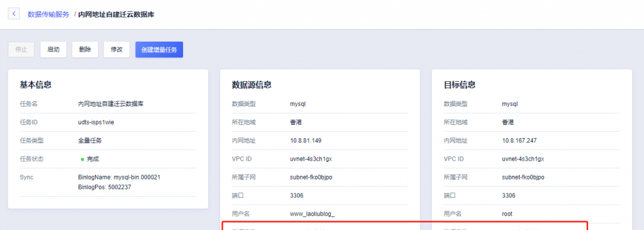Select the 目标信息 card heading
This screenshot has width=644, height=230.
460,85
